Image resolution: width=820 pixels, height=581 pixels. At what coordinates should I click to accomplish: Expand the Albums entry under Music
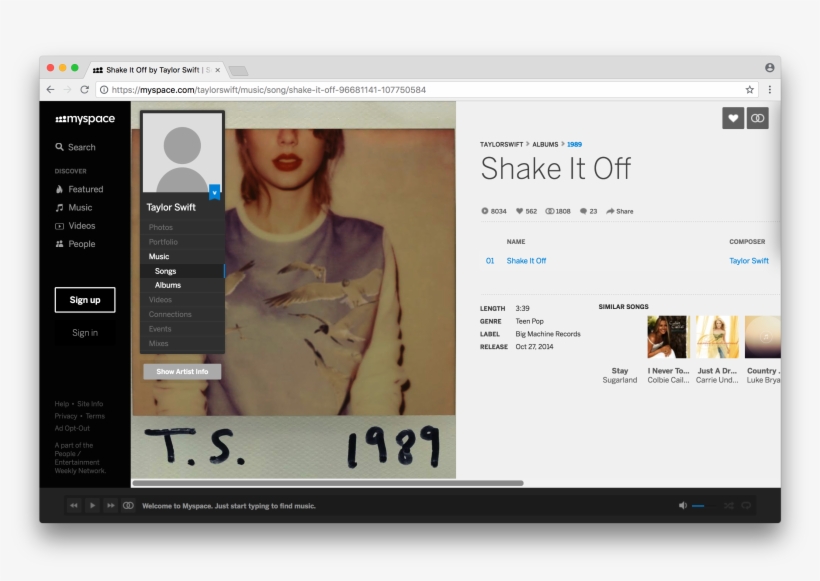(x=168, y=285)
